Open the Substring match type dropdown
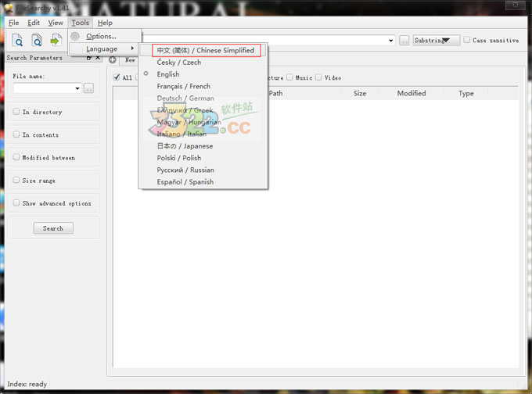The image size is (532, 394). (x=437, y=41)
